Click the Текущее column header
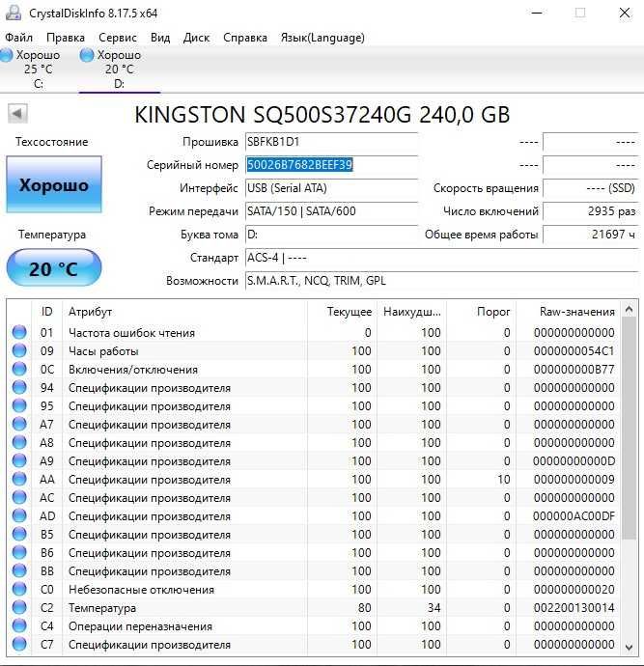644x666 pixels. [342, 312]
